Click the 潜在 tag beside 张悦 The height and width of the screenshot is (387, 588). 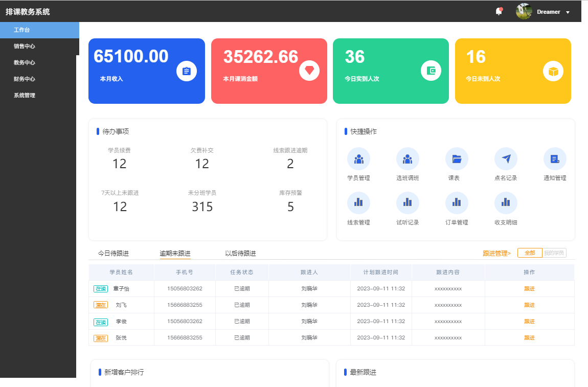tap(101, 338)
